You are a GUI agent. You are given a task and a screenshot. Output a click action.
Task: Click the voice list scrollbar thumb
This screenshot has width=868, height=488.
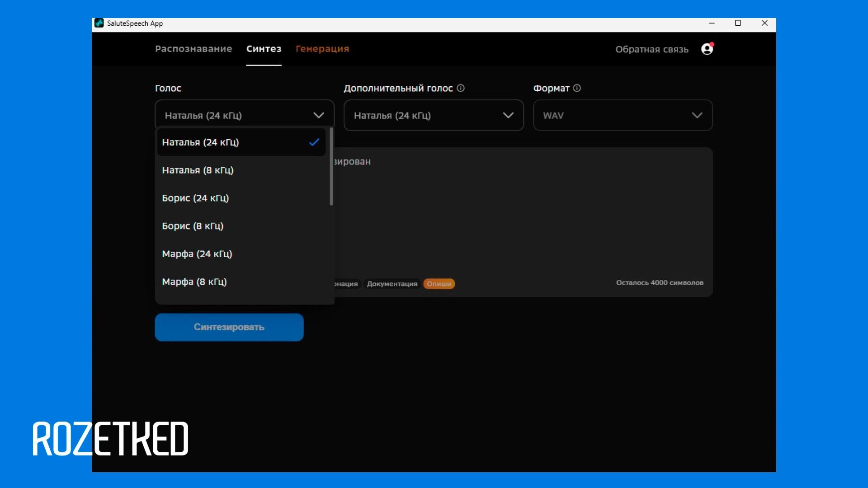pos(331,167)
